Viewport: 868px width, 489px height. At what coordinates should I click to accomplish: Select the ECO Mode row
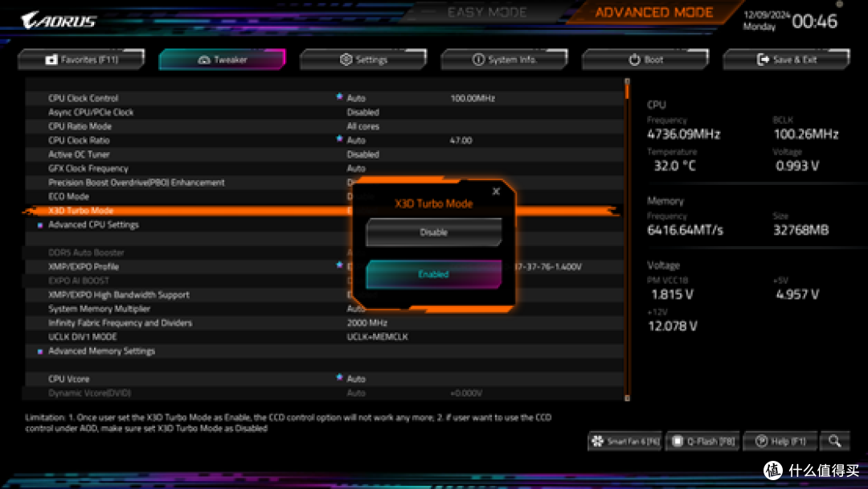pos(324,196)
